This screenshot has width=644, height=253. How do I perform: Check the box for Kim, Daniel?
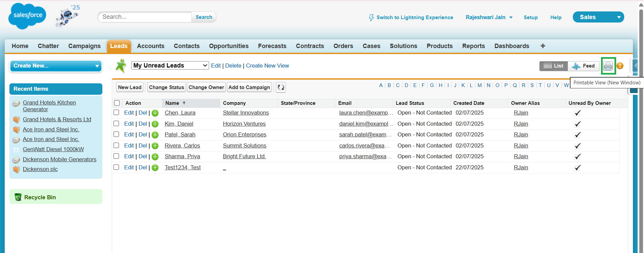pyautogui.click(x=116, y=124)
